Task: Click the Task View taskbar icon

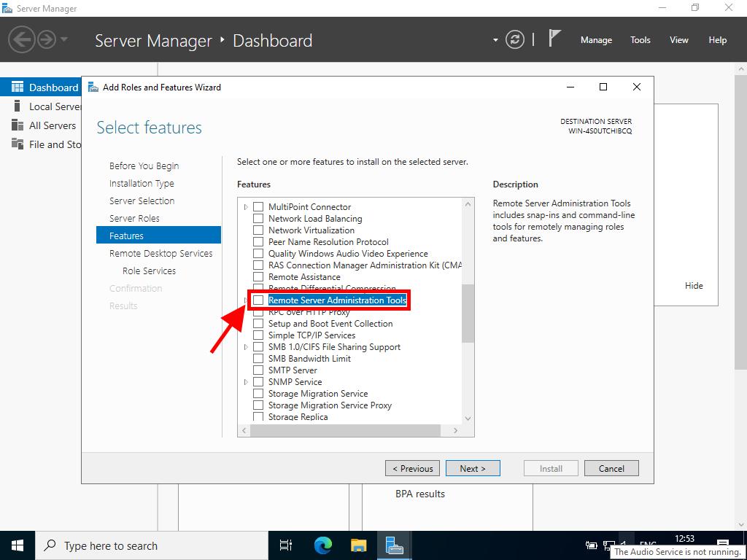Action: [286, 545]
